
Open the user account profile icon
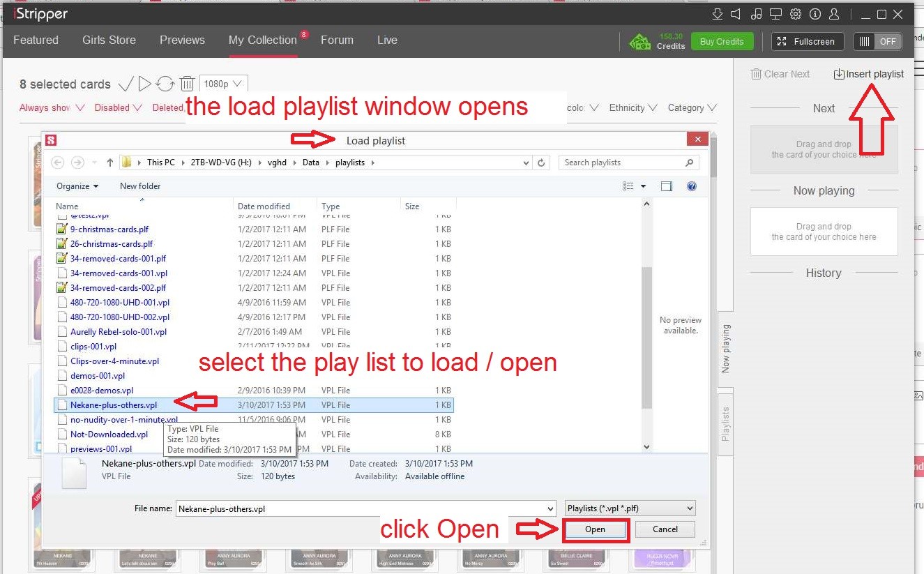pos(834,14)
